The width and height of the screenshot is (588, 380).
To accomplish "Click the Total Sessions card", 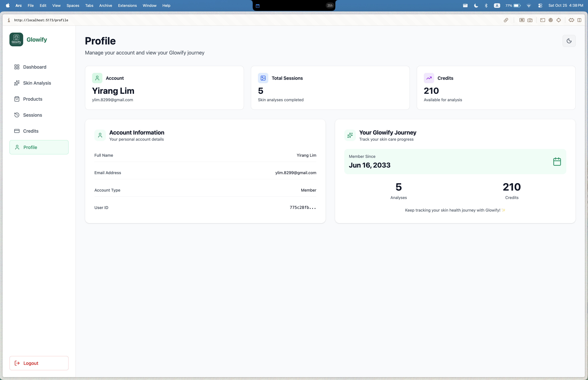I will (330, 88).
